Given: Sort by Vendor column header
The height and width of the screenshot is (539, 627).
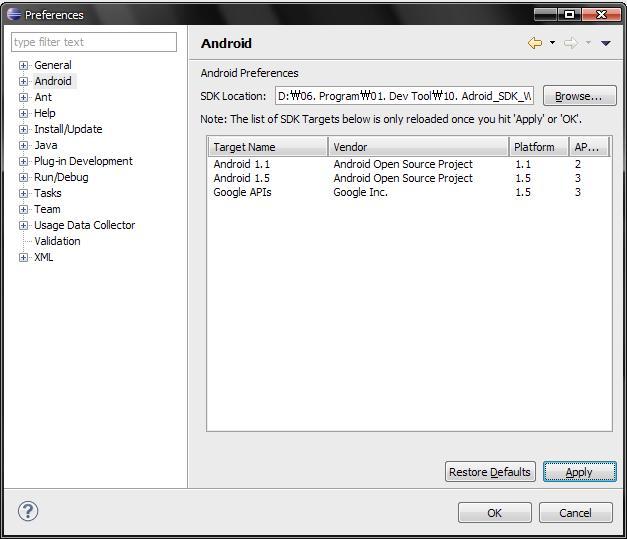Looking at the screenshot, I should click(x=418, y=147).
